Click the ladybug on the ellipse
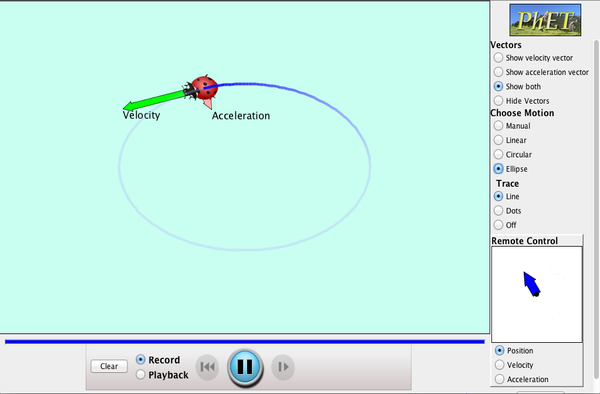Image resolution: width=600 pixels, height=394 pixels. (202, 88)
